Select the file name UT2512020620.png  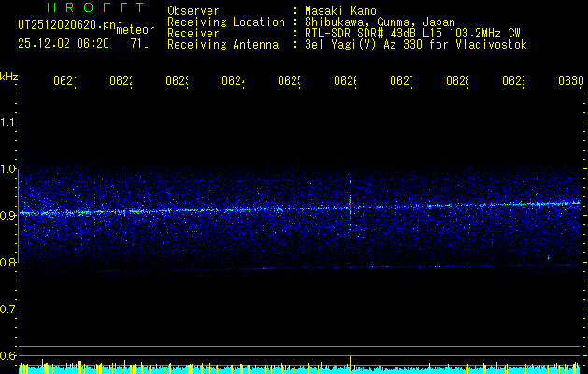coord(65,27)
